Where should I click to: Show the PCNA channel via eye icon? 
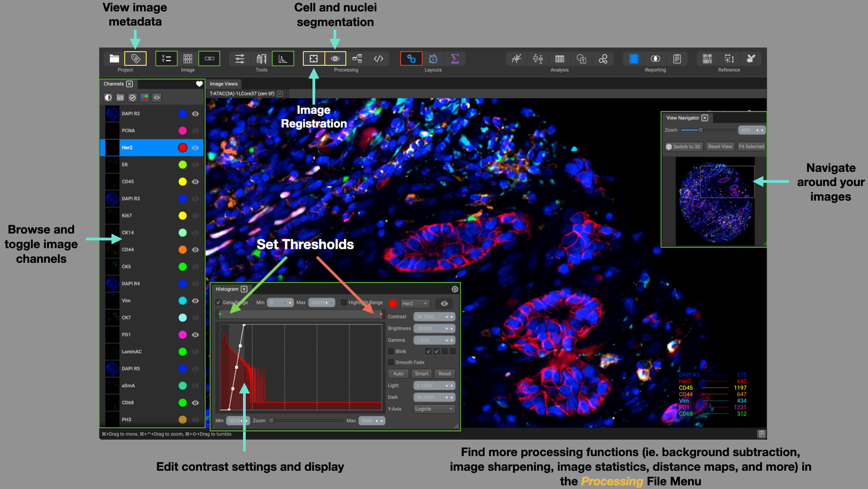195,131
